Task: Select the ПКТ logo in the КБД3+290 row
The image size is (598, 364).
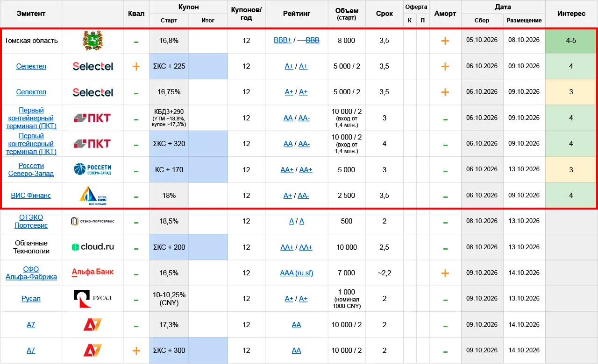Action: click(93, 118)
